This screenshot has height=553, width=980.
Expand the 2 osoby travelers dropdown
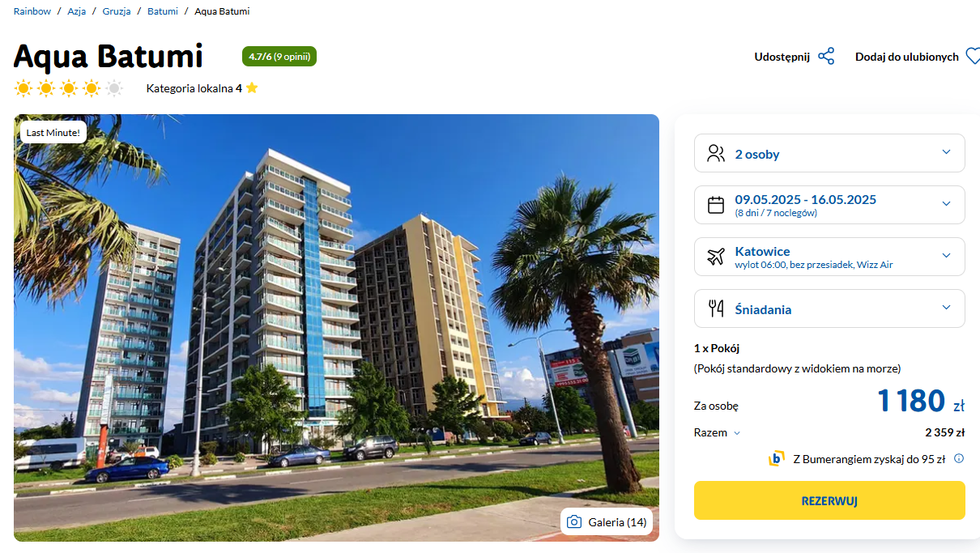(x=829, y=153)
